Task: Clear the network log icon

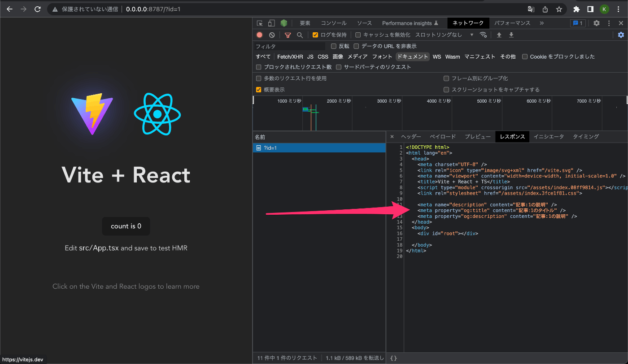Action: click(272, 35)
